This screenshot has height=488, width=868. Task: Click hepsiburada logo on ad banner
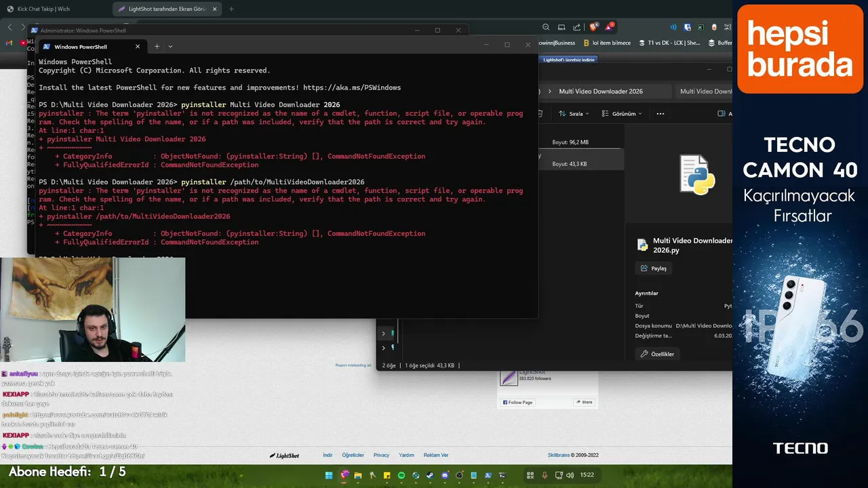(800, 49)
